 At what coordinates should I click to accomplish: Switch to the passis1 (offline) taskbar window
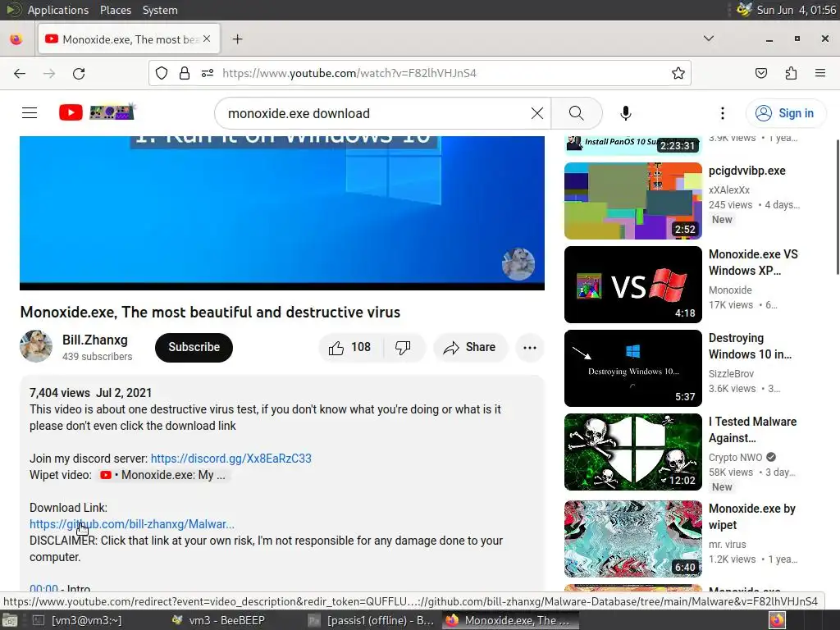[x=372, y=620]
